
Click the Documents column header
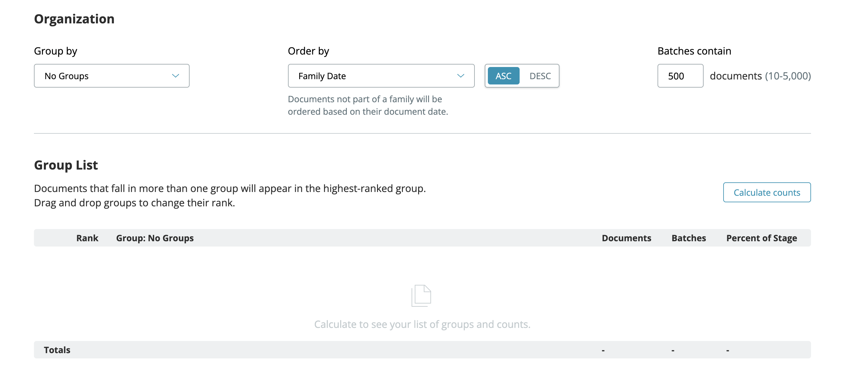(x=626, y=238)
